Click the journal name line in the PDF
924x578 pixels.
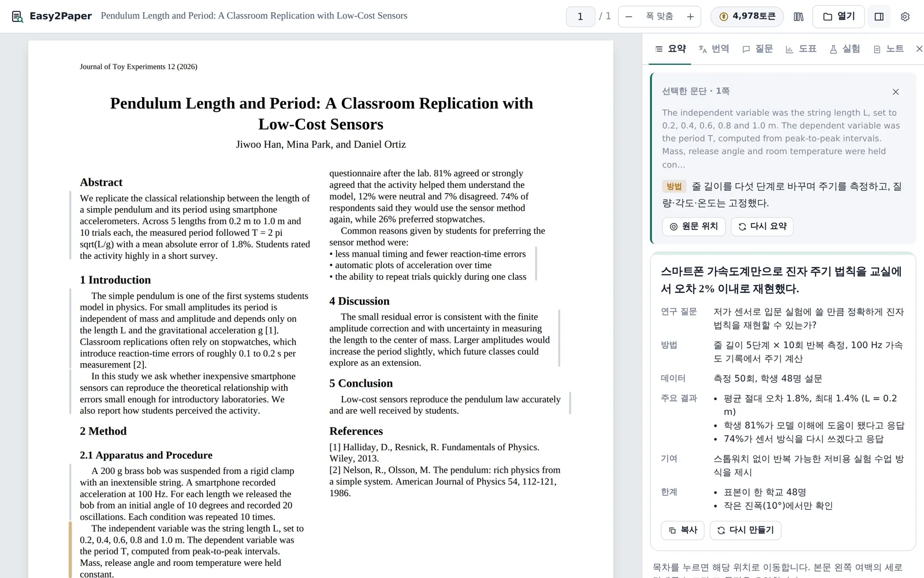[139, 67]
